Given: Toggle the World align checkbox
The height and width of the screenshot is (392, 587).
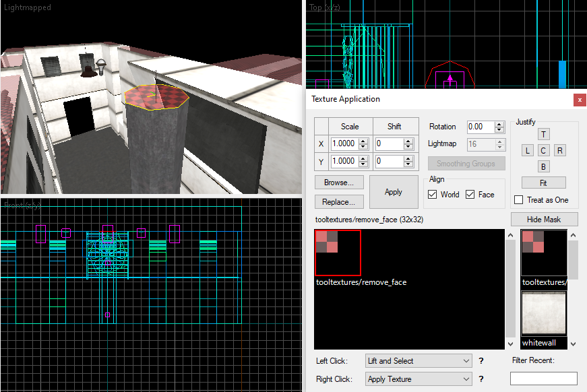Looking at the screenshot, I should pyautogui.click(x=433, y=195).
